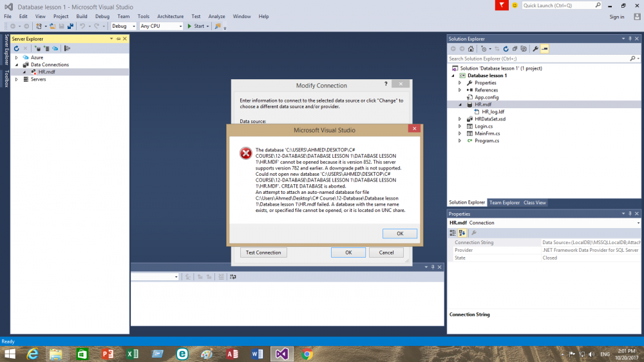Pin the Properties panel via auto-hide icon
This screenshot has width=644, height=362.
630,214
